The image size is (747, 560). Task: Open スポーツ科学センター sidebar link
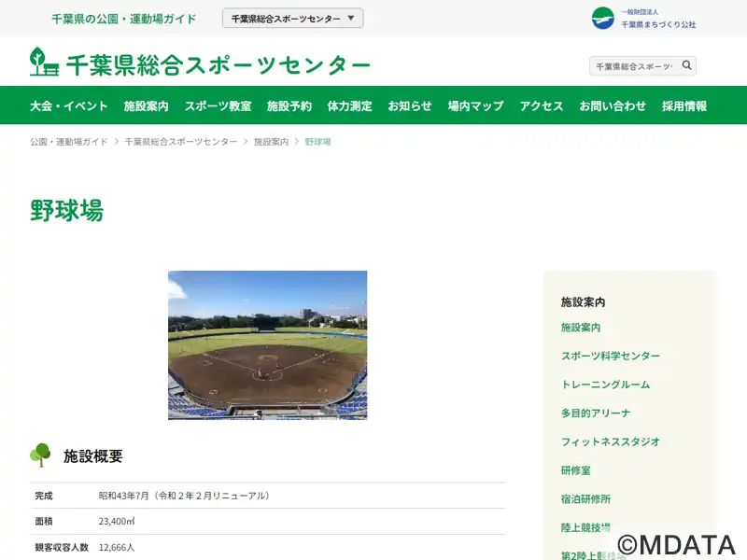(x=611, y=356)
